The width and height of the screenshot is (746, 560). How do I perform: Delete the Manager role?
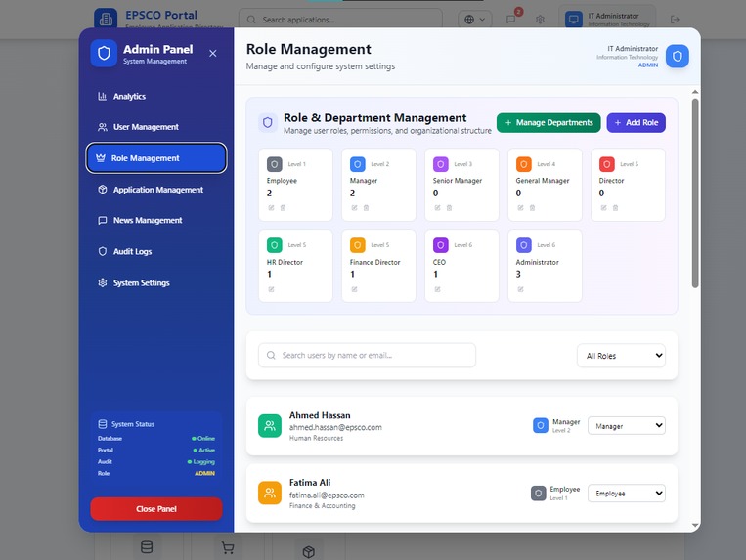(367, 208)
